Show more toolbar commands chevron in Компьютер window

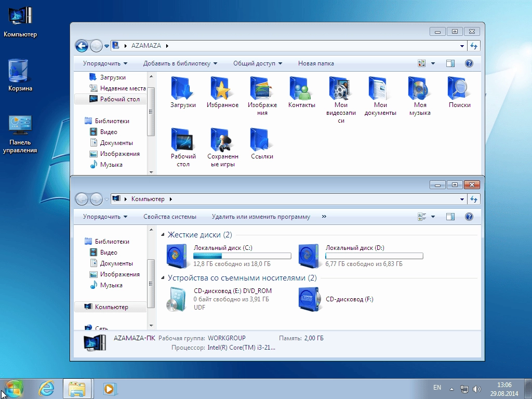click(x=324, y=217)
